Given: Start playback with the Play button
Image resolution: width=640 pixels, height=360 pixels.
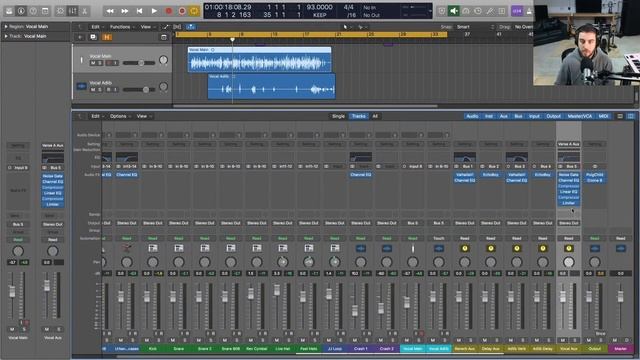Looking at the screenshot, I should [154, 11].
